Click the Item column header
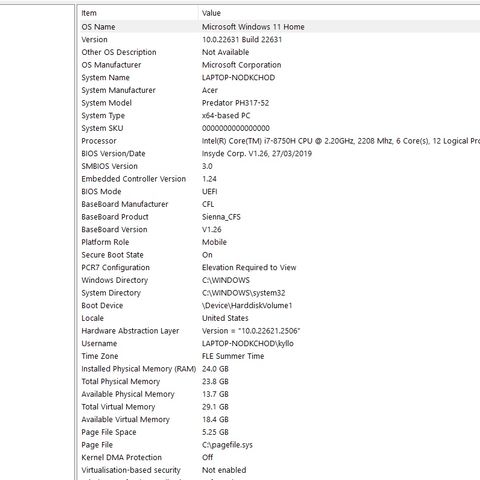The image size is (480, 480). 138,13
